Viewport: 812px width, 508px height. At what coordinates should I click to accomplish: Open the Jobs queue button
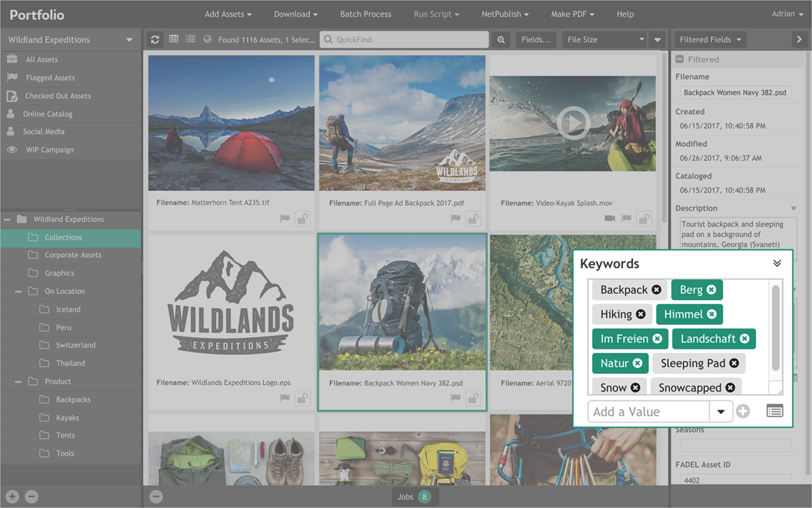tap(415, 496)
